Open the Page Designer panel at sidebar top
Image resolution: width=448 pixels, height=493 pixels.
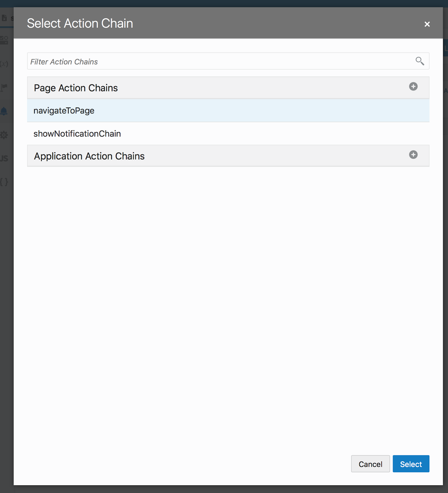pos(4,18)
